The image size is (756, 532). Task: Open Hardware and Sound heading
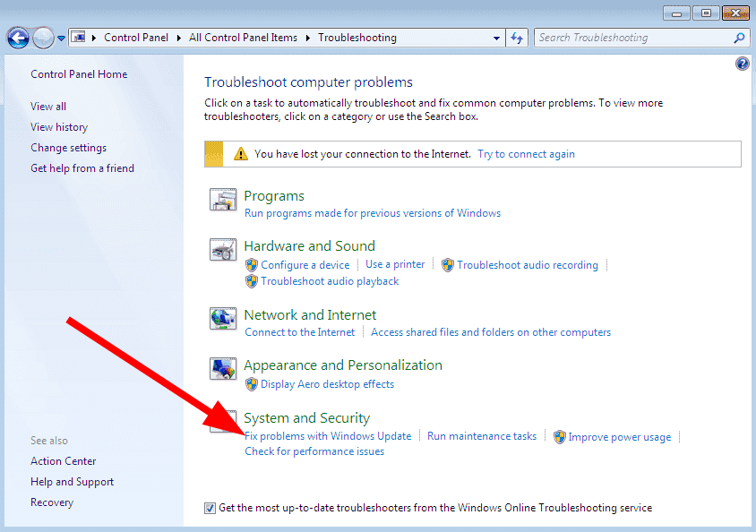[310, 246]
